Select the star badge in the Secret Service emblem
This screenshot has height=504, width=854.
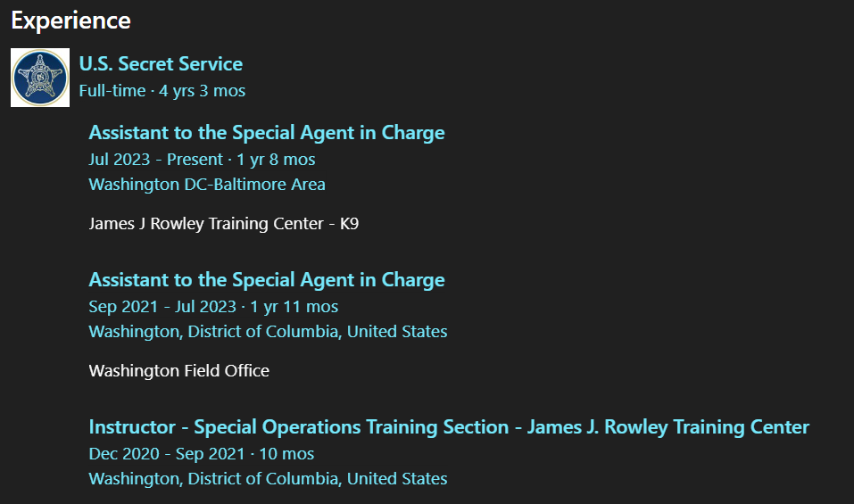click(x=40, y=77)
